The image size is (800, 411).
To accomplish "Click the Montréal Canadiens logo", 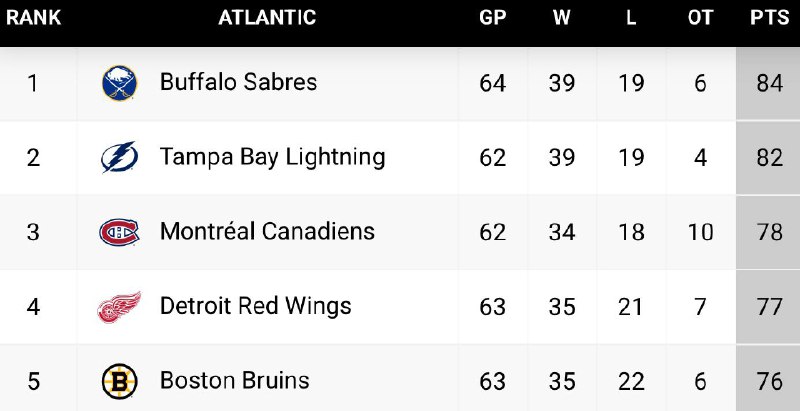I will [x=119, y=232].
